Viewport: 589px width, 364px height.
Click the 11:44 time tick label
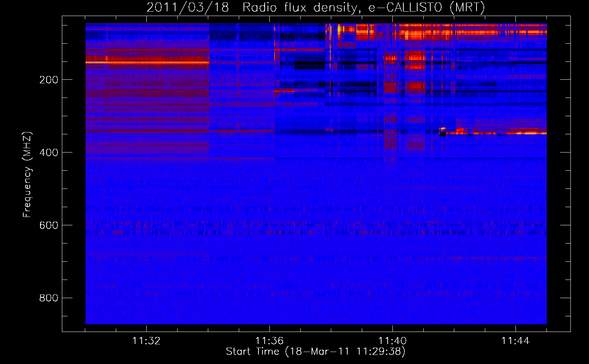(x=515, y=341)
